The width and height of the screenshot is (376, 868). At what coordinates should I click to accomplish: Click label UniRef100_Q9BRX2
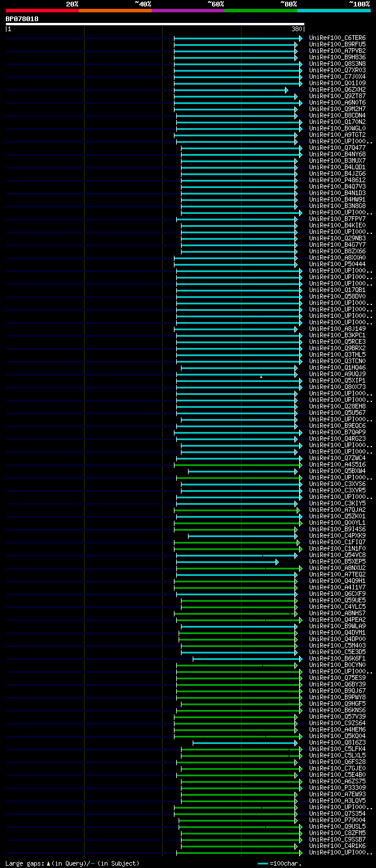pyautogui.click(x=337, y=348)
